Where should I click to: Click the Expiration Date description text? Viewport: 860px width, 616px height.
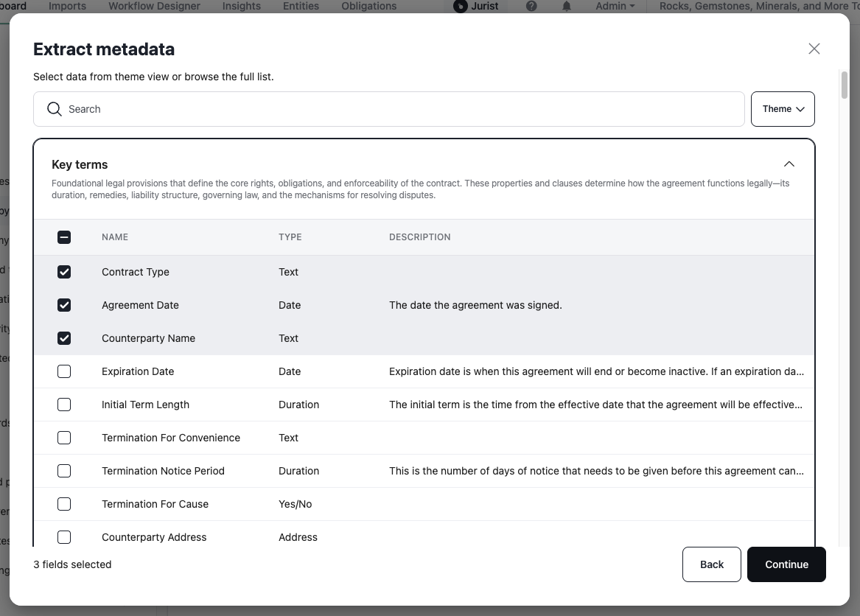tap(596, 371)
